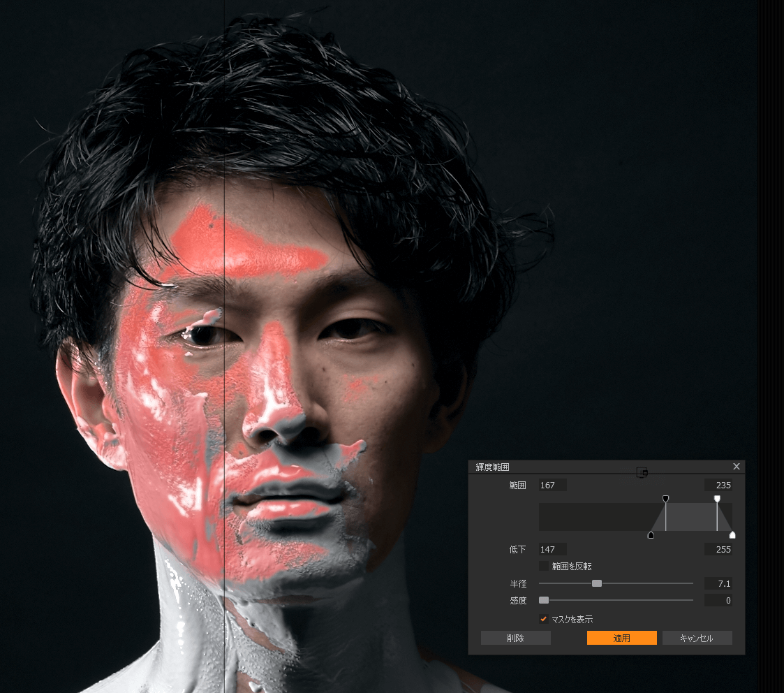The width and height of the screenshot is (784, 693).
Task: Click the white lower falloff handle marker
Action: (x=732, y=535)
